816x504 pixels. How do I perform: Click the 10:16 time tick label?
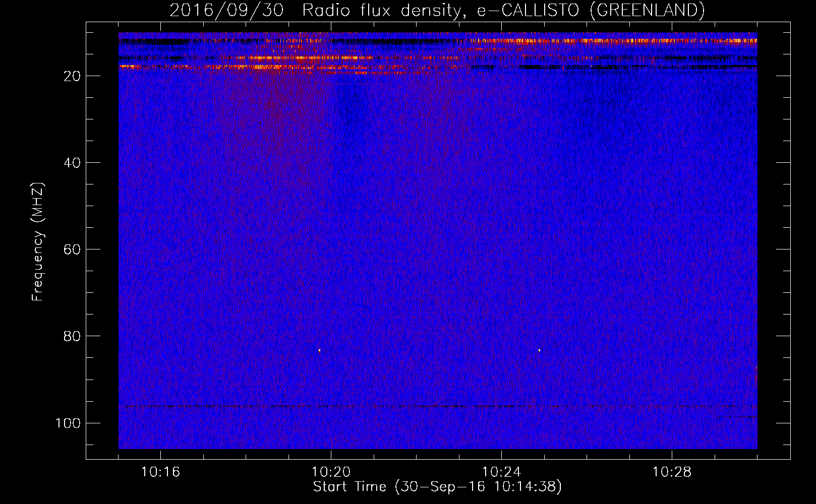(x=160, y=472)
